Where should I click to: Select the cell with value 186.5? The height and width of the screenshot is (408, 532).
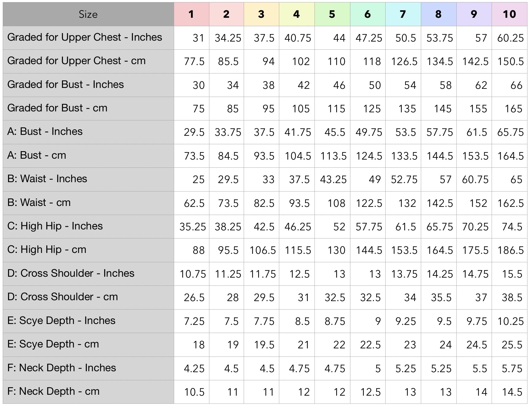[x=510, y=251]
